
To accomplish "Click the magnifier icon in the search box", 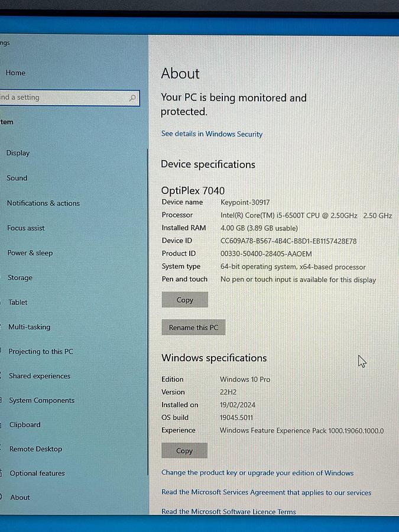I will [x=132, y=98].
